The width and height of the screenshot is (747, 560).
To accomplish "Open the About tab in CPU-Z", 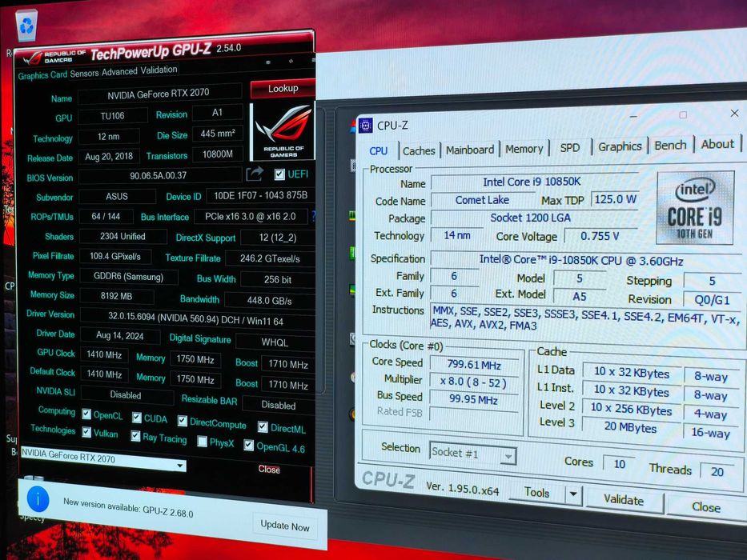I will 717,144.
